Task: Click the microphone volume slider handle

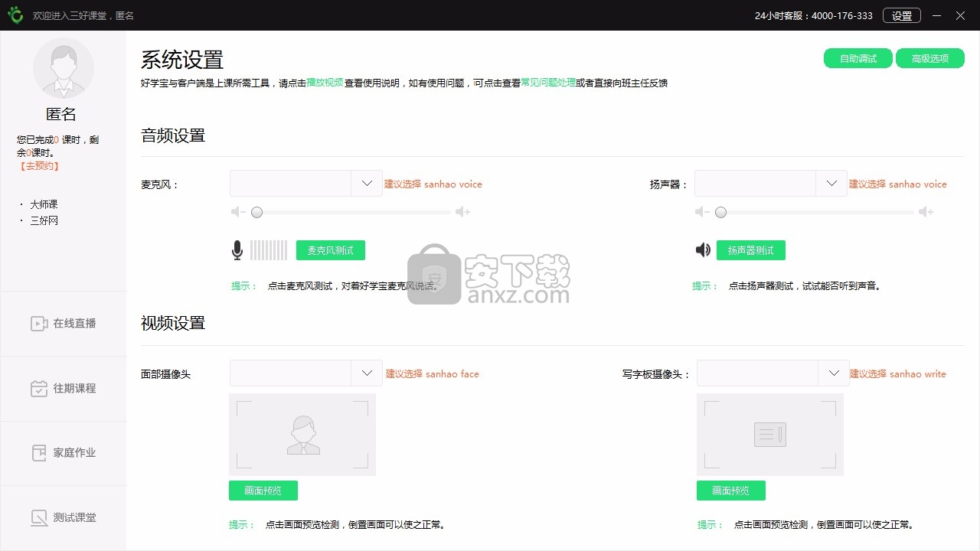Action: [x=257, y=212]
